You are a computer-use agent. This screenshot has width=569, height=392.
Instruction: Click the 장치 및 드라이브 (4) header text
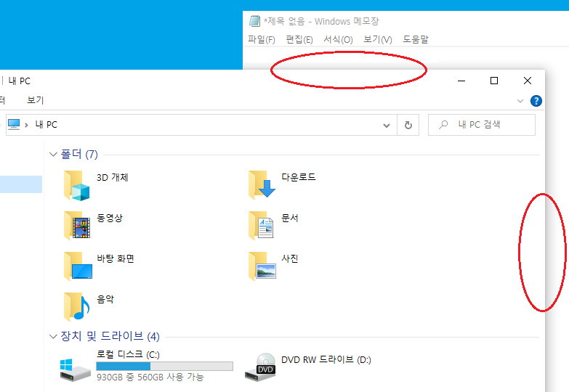point(110,336)
